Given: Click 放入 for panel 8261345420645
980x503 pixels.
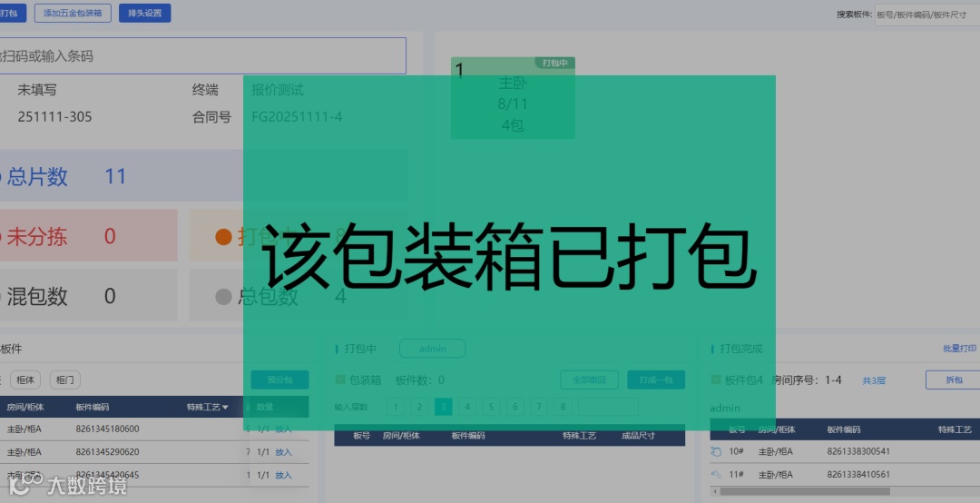Looking at the screenshot, I should pos(284,475).
